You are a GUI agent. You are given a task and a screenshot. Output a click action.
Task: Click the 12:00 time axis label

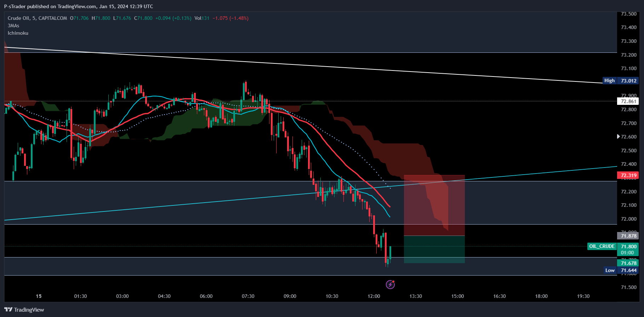click(374, 296)
